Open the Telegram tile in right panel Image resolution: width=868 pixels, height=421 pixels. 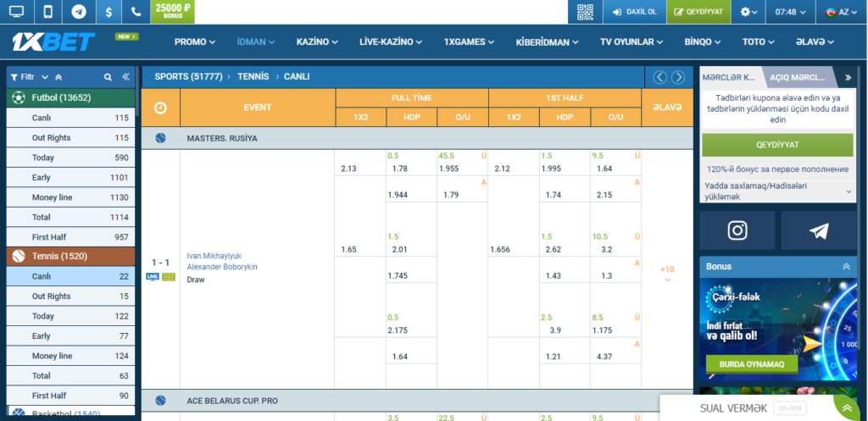819,230
